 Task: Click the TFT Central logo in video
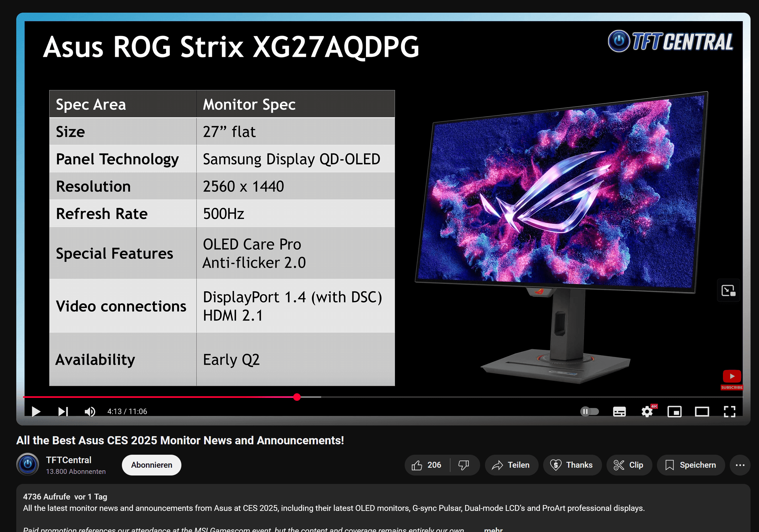pos(671,41)
